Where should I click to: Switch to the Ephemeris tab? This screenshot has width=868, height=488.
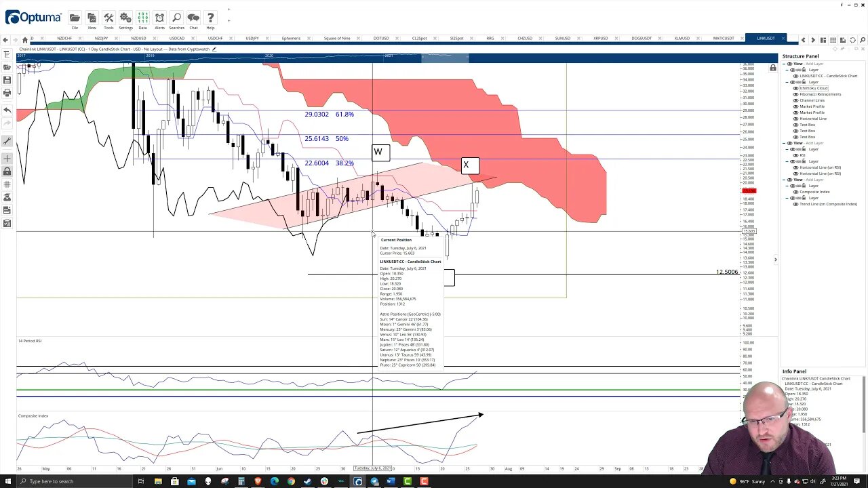click(291, 39)
